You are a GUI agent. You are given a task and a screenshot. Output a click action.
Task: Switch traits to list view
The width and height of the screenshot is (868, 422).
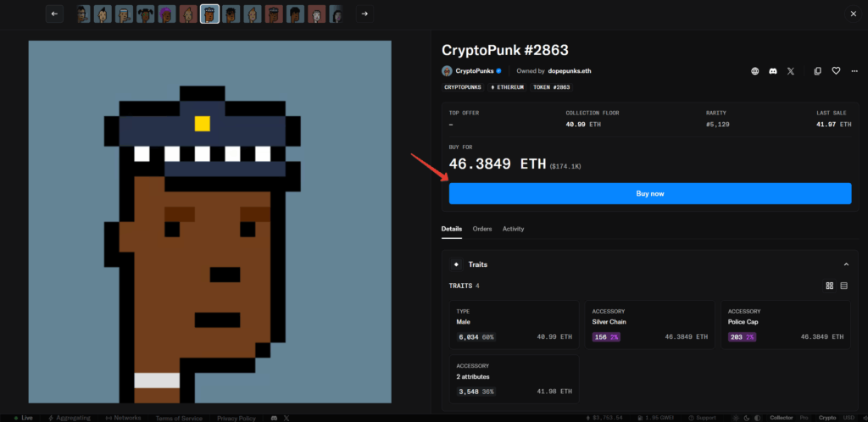pyautogui.click(x=844, y=286)
